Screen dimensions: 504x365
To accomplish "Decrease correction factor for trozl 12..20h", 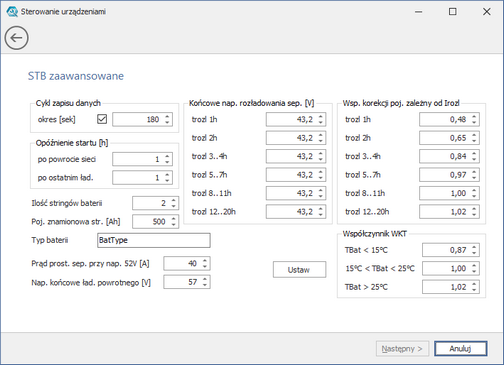I will (x=474, y=215).
